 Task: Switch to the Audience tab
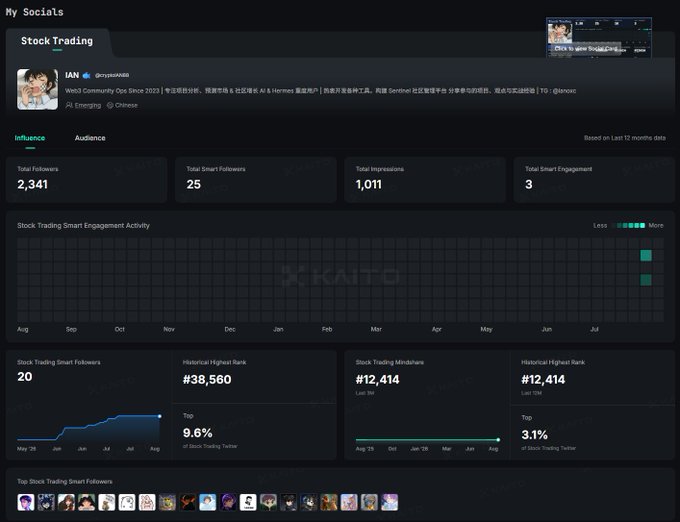pos(90,138)
